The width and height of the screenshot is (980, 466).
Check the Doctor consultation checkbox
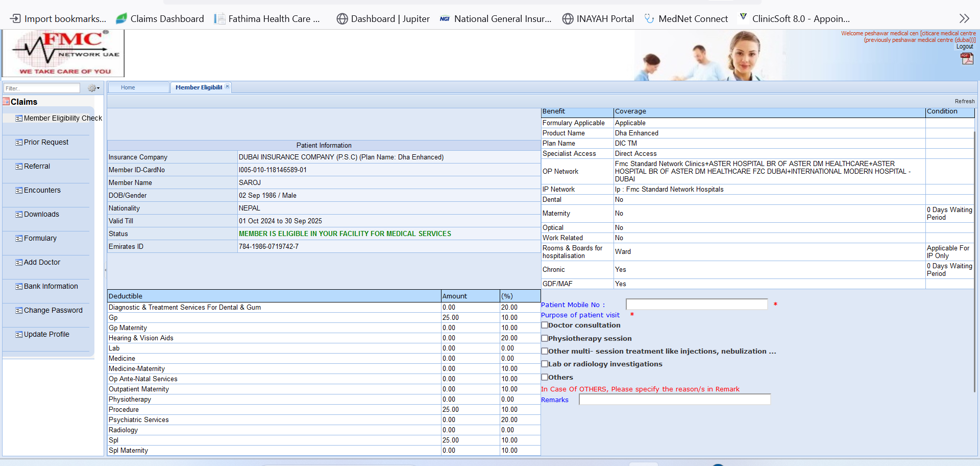click(545, 325)
